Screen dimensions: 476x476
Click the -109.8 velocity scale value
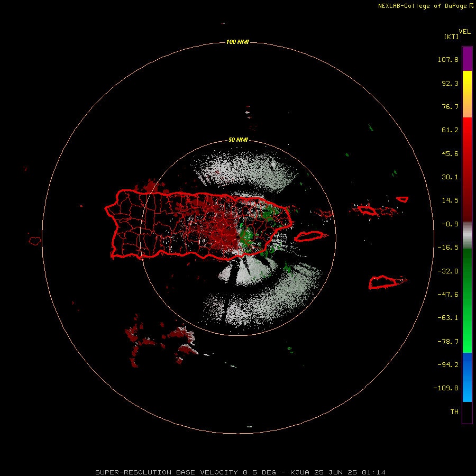pos(446,388)
